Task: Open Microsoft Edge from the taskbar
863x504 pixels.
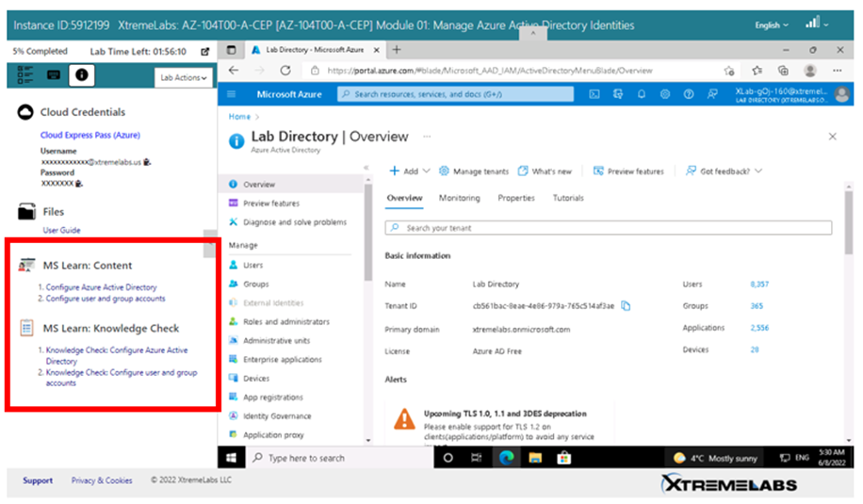Action: point(505,458)
